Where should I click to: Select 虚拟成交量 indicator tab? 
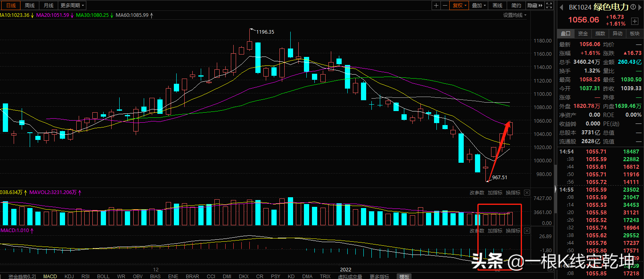pos(350,276)
